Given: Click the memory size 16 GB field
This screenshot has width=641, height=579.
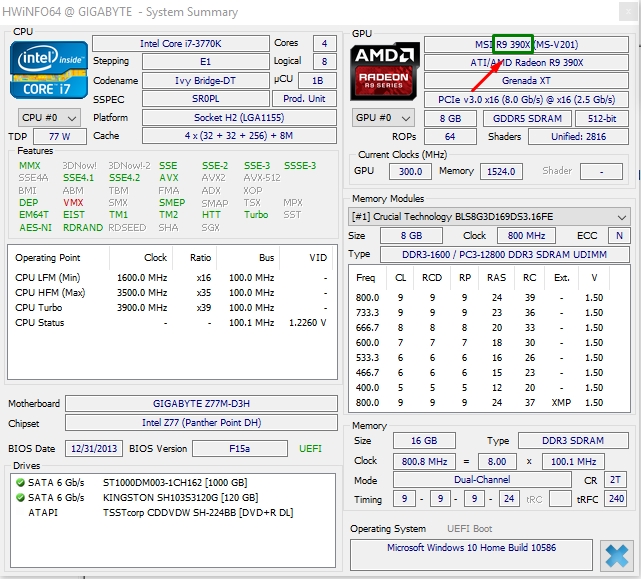Looking at the screenshot, I should [424, 440].
